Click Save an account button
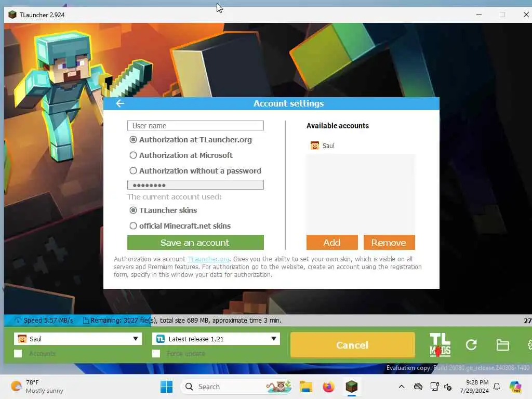This screenshot has height=399, width=532. [195, 243]
